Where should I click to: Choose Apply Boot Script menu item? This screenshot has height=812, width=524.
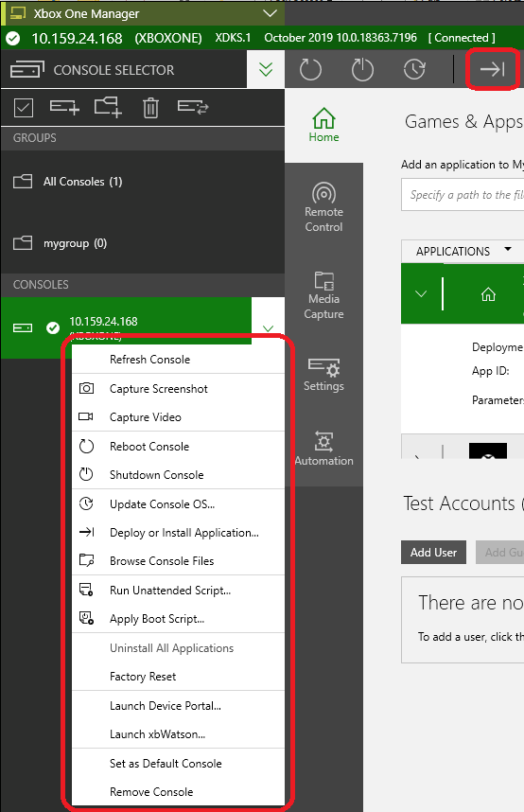pos(178,619)
